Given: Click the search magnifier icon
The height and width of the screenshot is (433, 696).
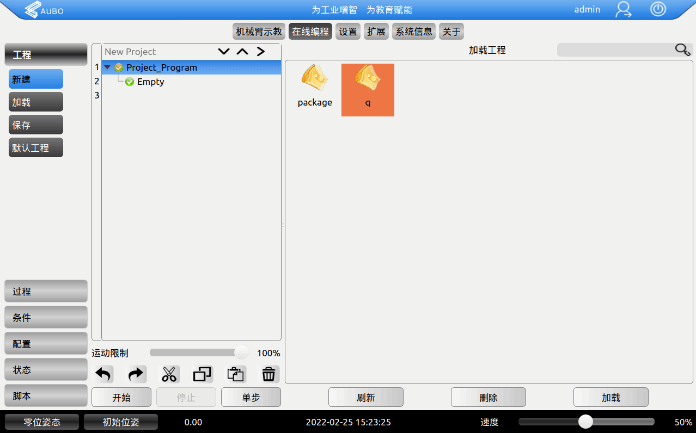Looking at the screenshot, I should 682,49.
